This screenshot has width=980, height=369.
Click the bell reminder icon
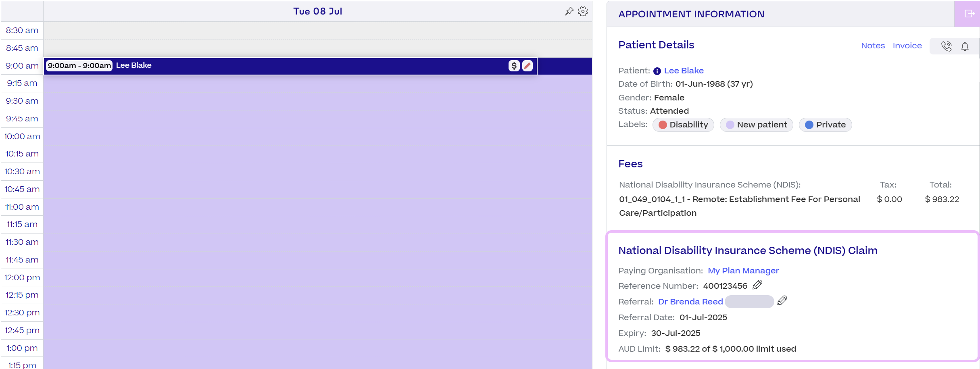pyautogui.click(x=965, y=46)
